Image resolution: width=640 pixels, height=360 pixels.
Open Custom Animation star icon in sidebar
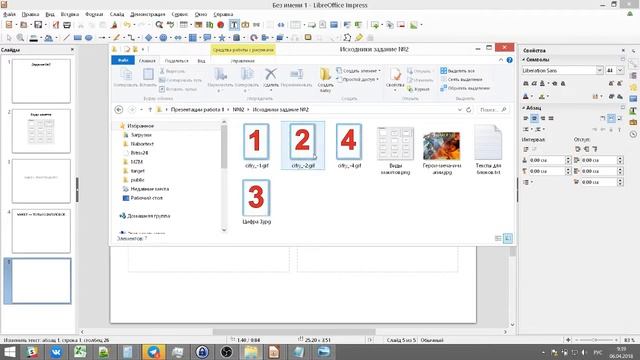point(633,87)
